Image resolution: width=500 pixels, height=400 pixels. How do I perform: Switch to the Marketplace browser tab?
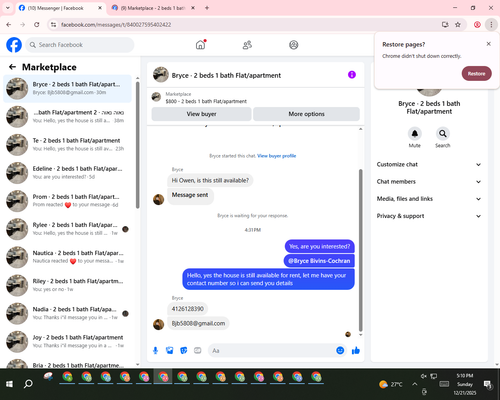[x=153, y=8]
